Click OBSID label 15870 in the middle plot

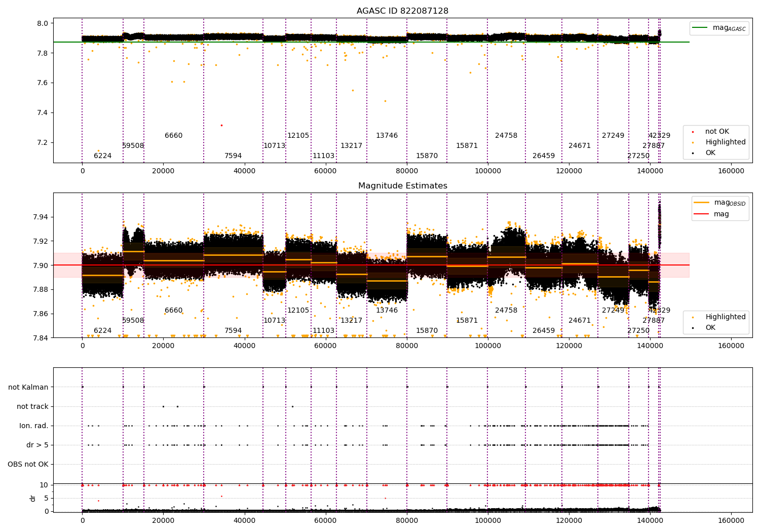[x=427, y=331]
